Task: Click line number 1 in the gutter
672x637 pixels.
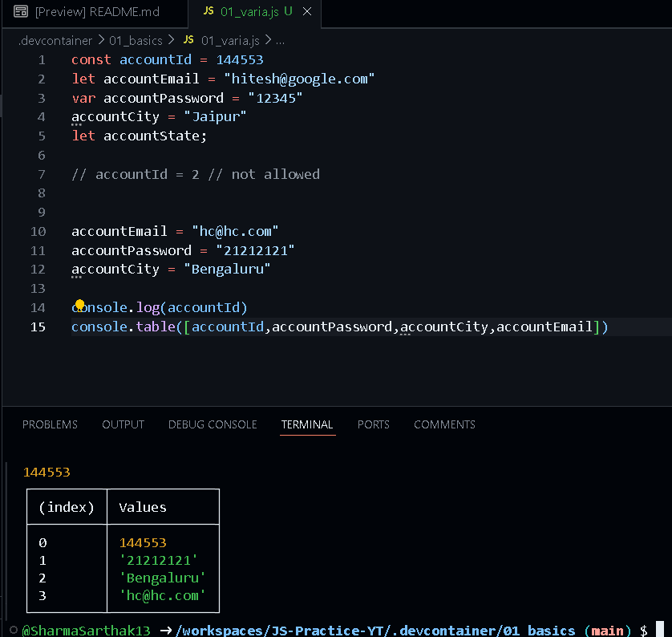Action: click(x=42, y=59)
